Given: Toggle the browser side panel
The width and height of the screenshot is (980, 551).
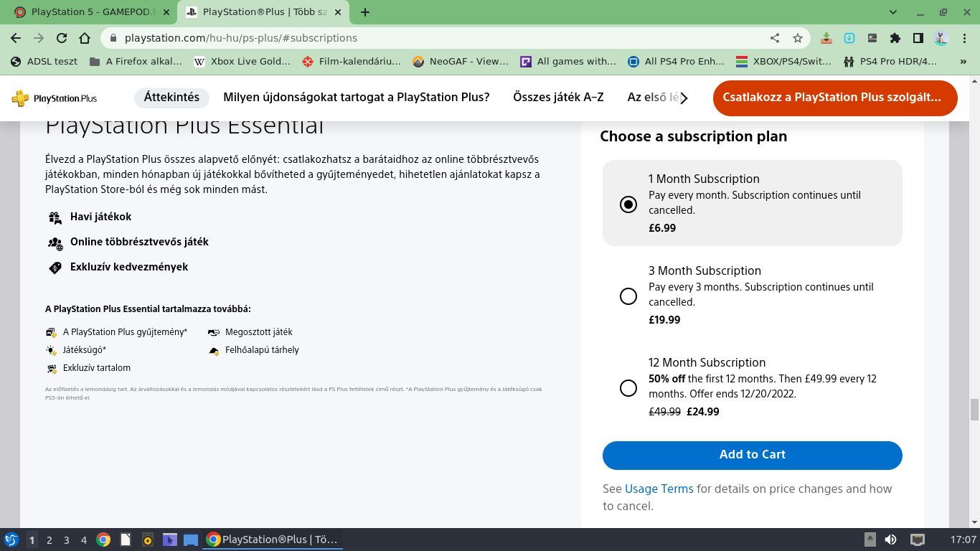Looking at the screenshot, I should point(918,38).
